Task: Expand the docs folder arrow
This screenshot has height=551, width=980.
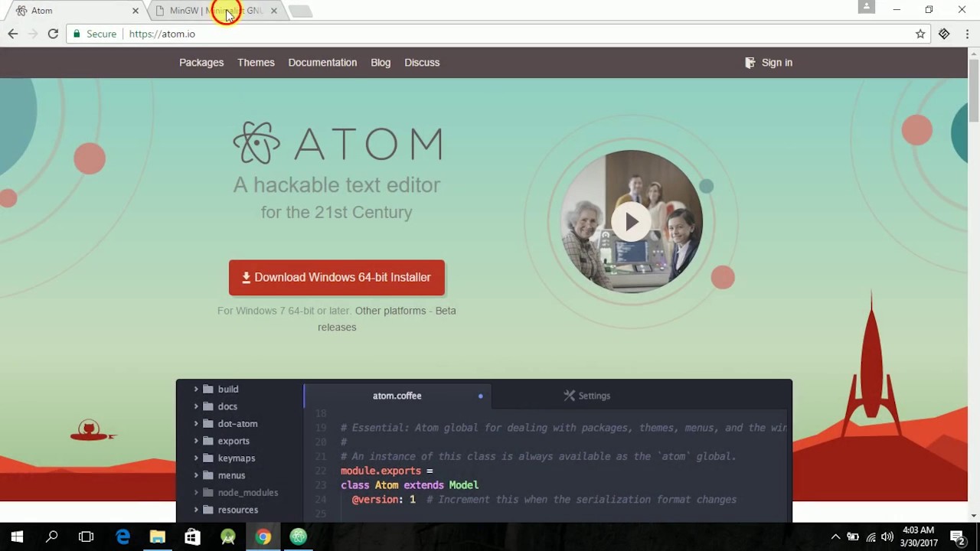Action: tap(196, 406)
